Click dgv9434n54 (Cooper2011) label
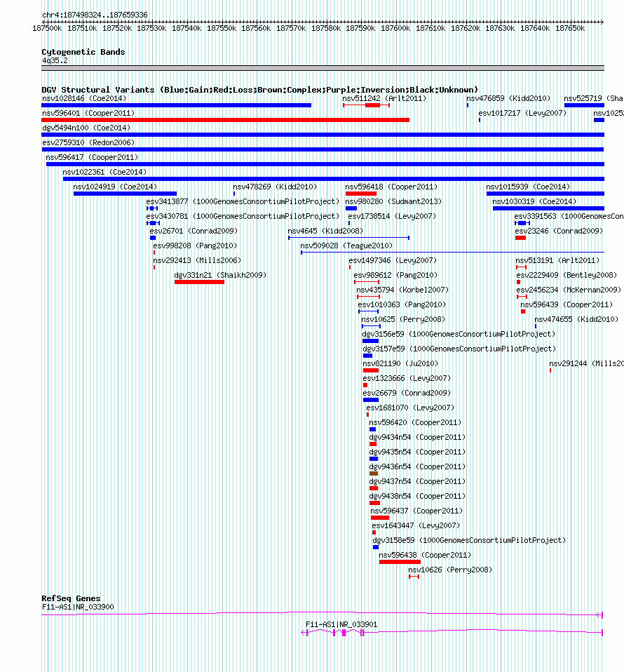Screen dimensions: 624x672 pyautogui.click(x=417, y=437)
